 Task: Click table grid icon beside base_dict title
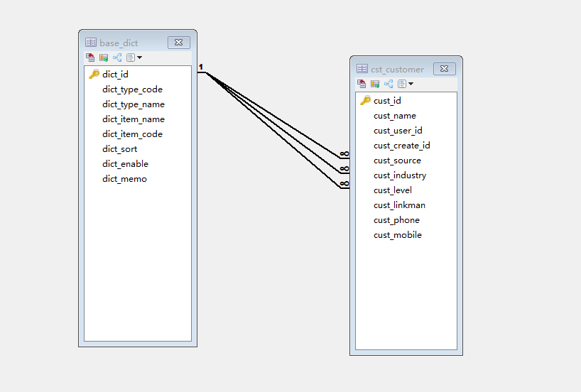click(x=91, y=43)
